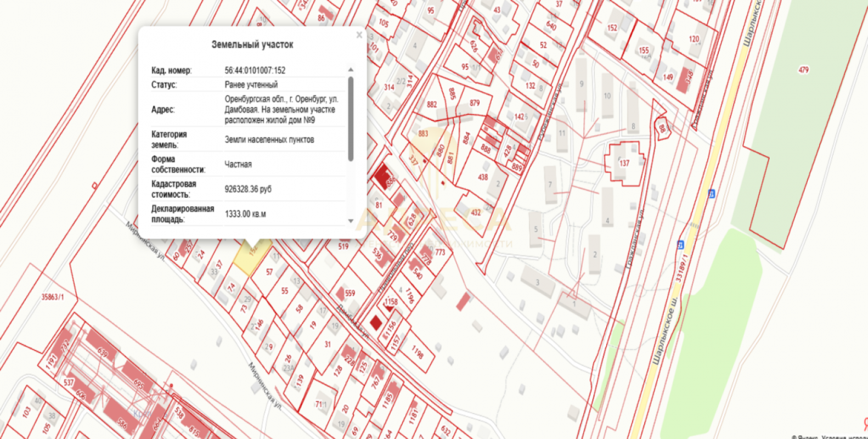Open the Yandex terms of use link

click(x=844, y=437)
